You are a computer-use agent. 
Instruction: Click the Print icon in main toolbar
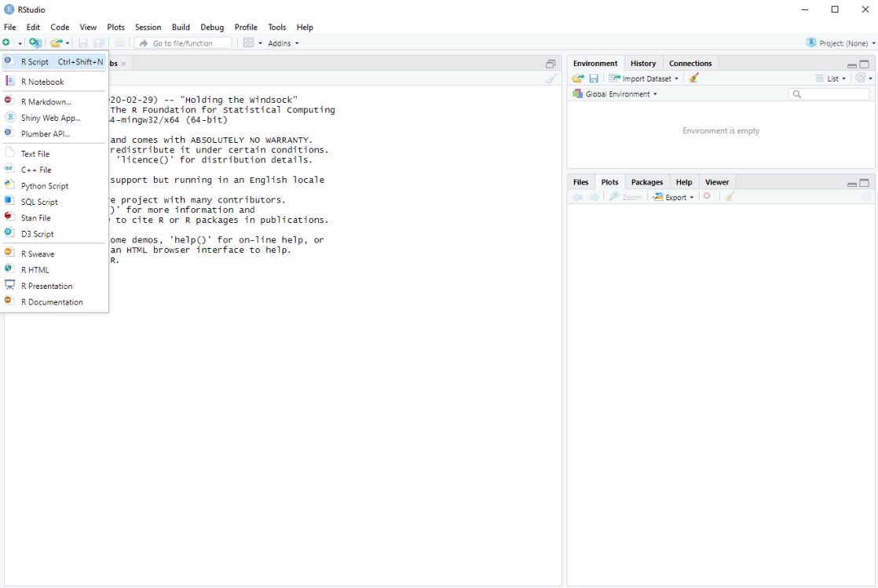120,43
